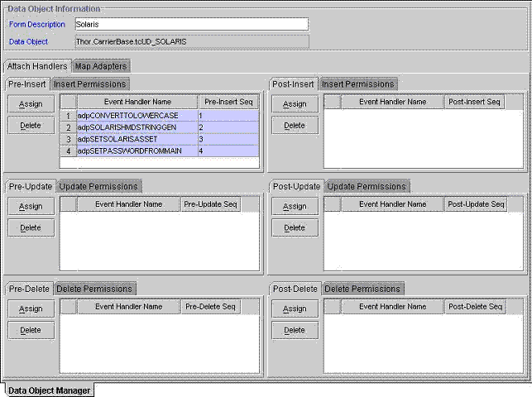Open the Map Adapters tab
The image size is (532, 397).
[101, 66]
